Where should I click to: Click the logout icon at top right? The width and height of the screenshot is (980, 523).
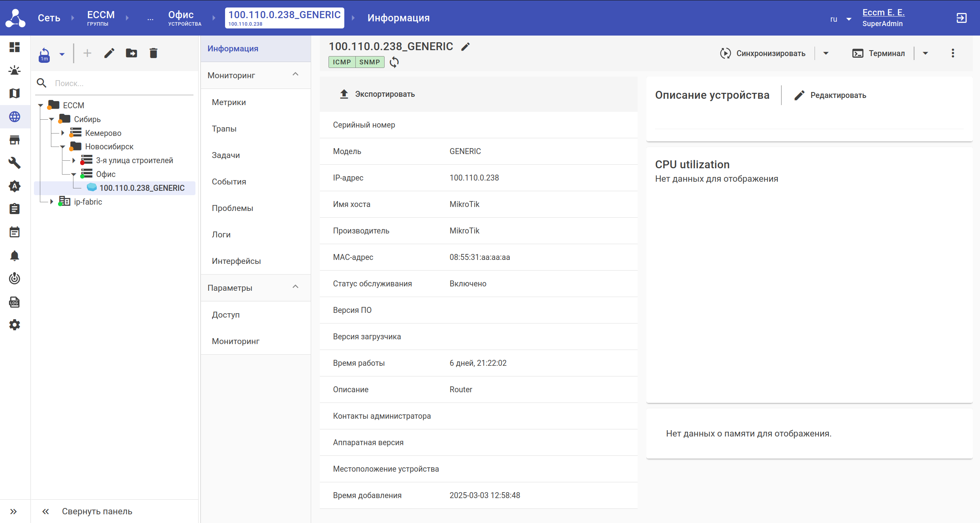[x=961, y=18]
